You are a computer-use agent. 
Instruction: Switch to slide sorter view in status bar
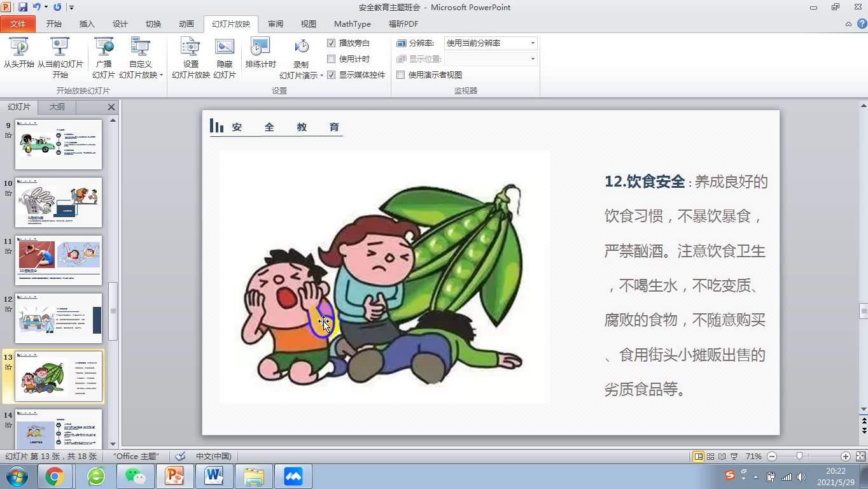click(710, 457)
